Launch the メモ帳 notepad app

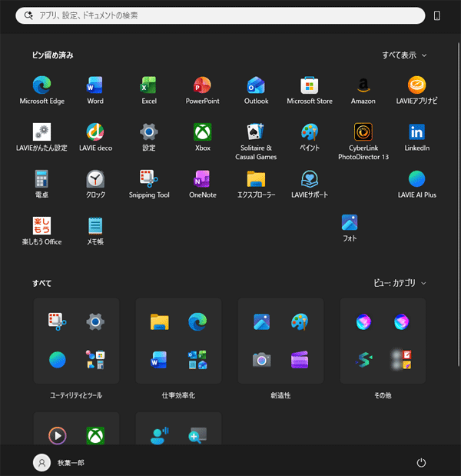(x=95, y=231)
